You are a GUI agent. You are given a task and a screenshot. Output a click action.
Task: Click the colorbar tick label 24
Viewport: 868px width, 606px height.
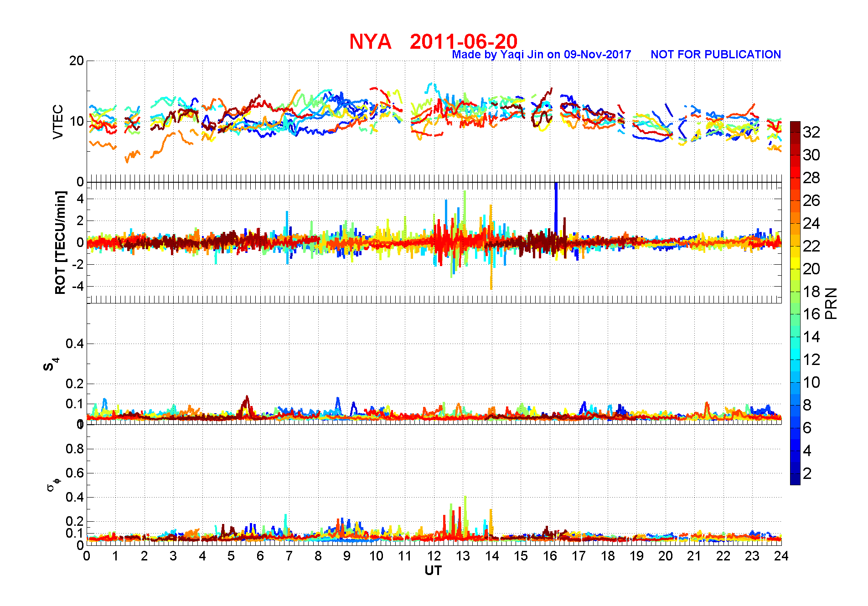811,223
